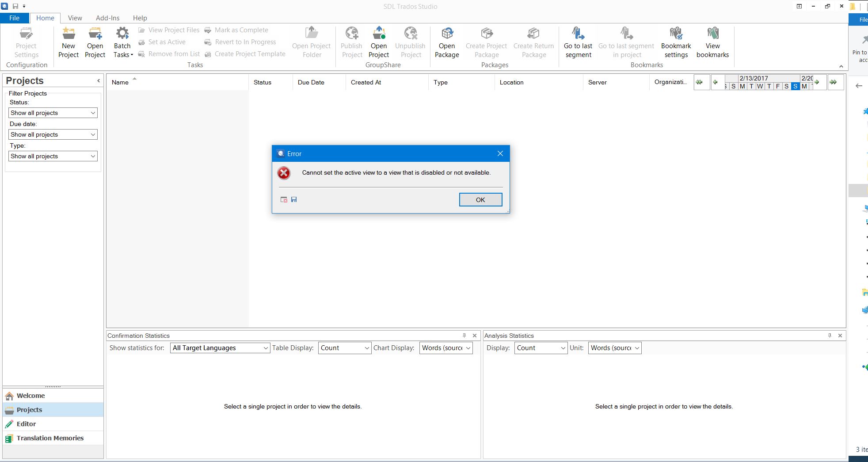Open the Batch Tasks dropdown
Screen dimensions: 868x462
click(x=122, y=42)
